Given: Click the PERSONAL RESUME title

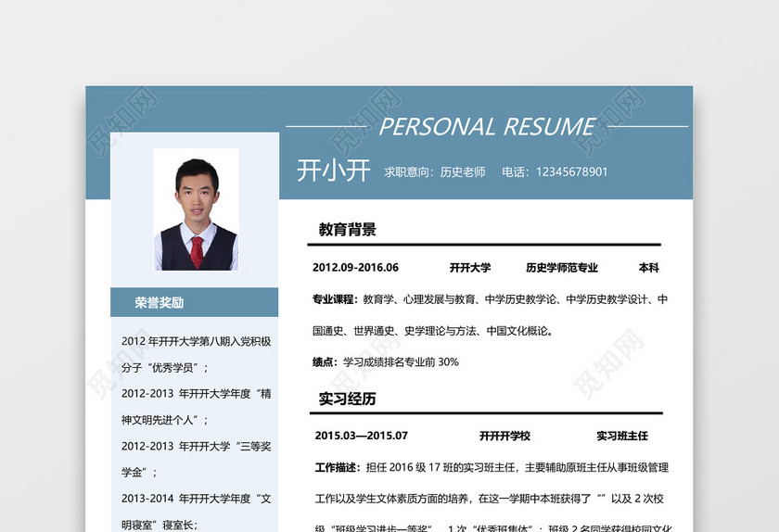Looking at the screenshot, I should pos(487,127).
